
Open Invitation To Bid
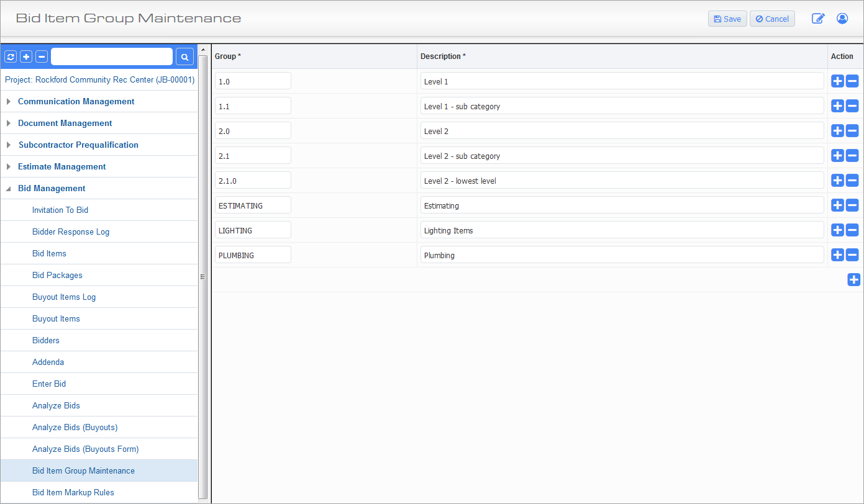pos(60,210)
